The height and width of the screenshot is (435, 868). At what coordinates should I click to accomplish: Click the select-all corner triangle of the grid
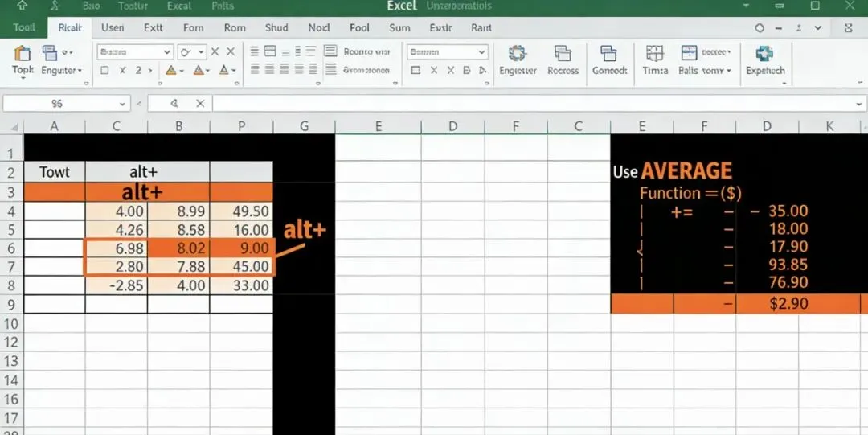click(x=14, y=127)
